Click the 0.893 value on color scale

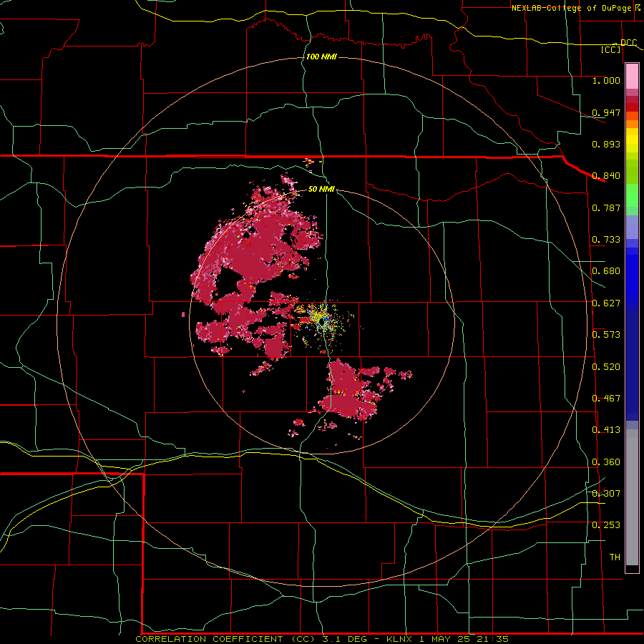(x=606, y=144)
